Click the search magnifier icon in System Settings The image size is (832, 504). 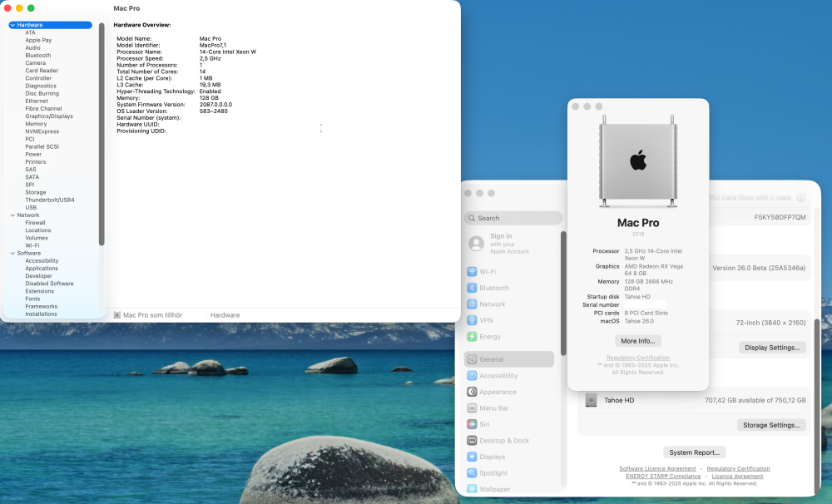tap(472, 218)
